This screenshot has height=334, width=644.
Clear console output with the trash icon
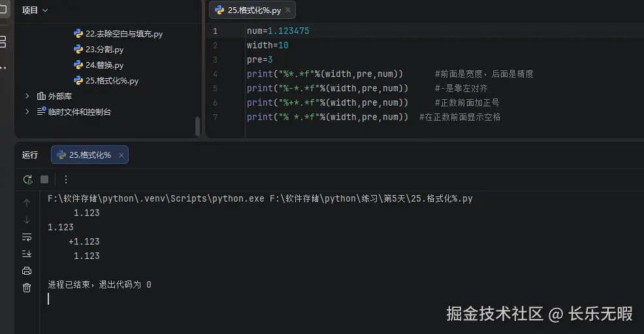[x=27, y=288]
